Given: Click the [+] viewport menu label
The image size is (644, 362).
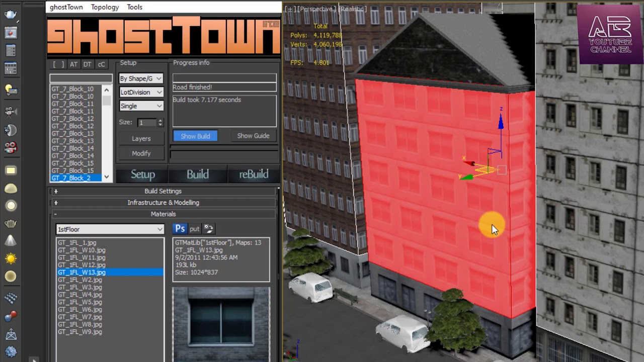Looking at the screenshot, I should click(290, 9).
